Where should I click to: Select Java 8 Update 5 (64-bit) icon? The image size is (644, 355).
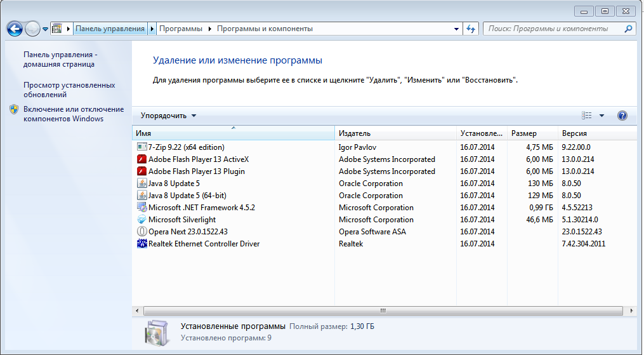click(x=141, y=195)
